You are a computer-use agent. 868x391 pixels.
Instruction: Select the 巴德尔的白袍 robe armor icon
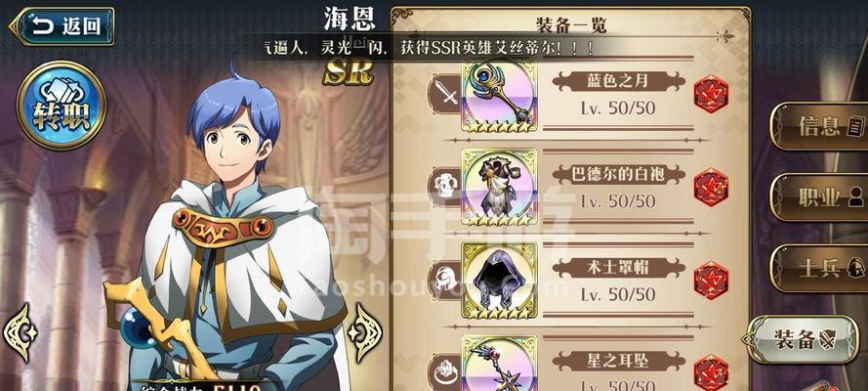click(499, 188)
